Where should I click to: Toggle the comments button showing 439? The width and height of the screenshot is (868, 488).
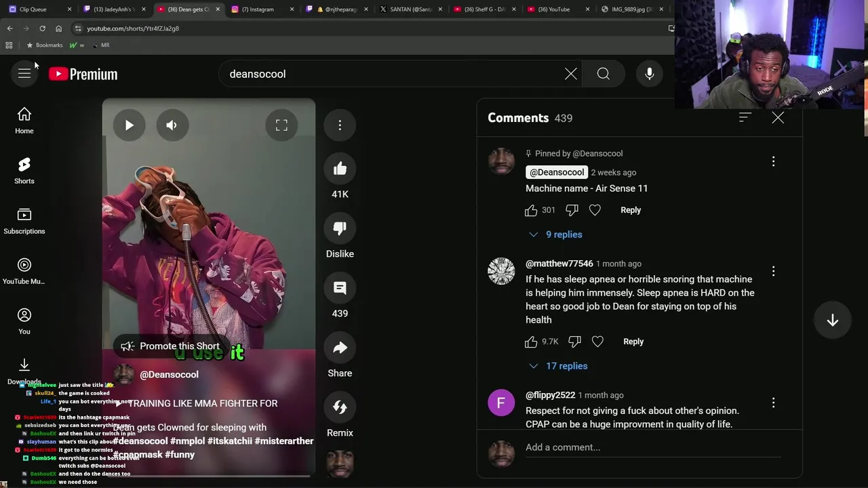click(340, 288)
